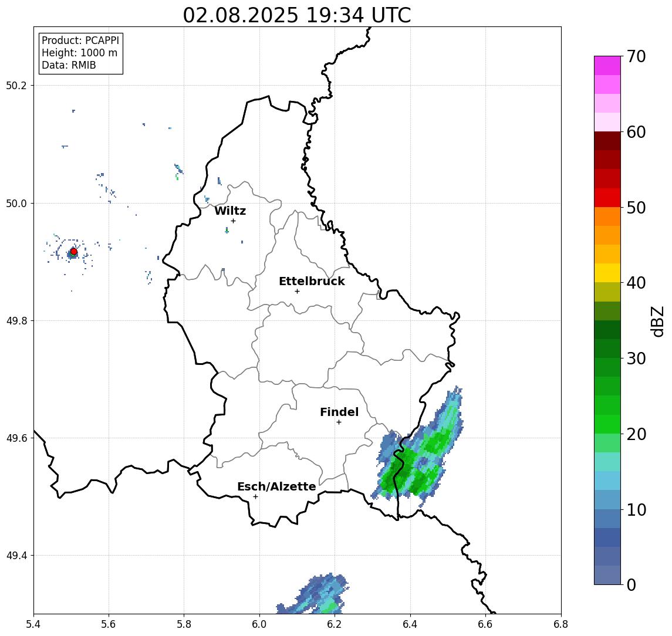Click the Product: PCAPPI info line
Screen dimensions: 672x636
pos(80,40)
